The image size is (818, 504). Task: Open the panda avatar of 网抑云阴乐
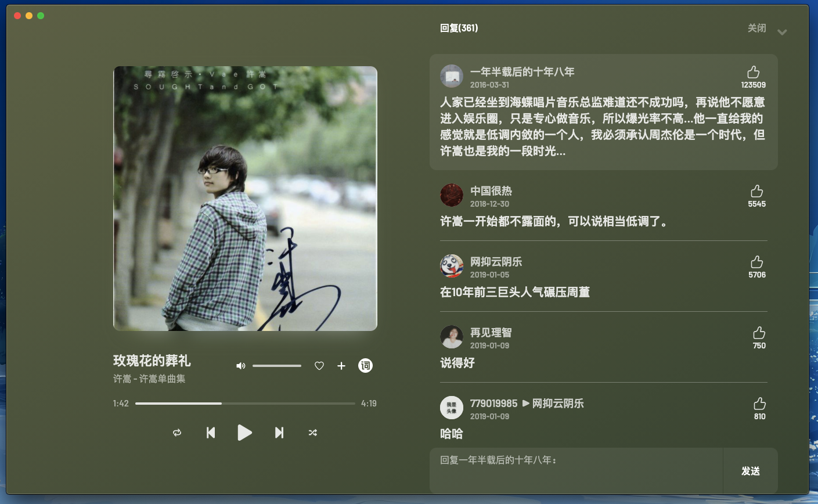(x=452, y=266)
